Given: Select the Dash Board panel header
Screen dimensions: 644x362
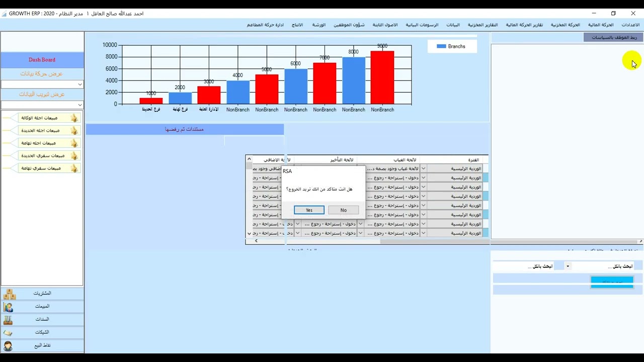Looking at the screenshot, I should pyautogui.click(x=42, y=60).
